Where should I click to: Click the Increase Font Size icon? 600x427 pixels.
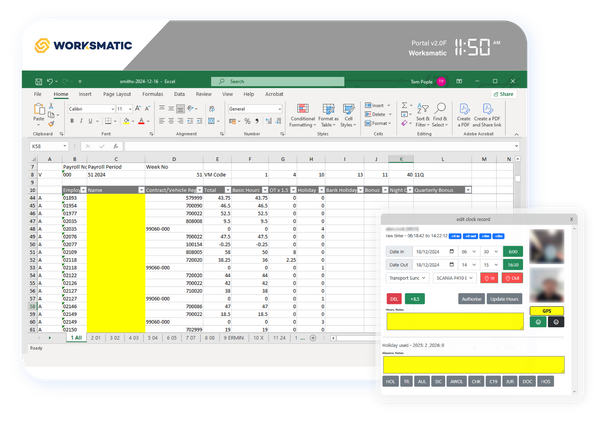(x=138, y=109)
